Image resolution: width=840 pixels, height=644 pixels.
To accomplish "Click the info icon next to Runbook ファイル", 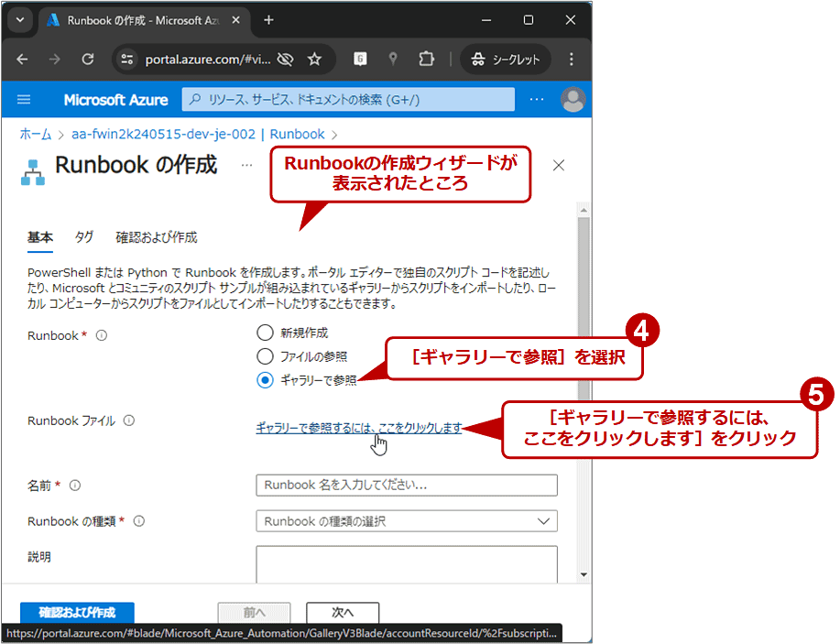I will pos(129,420).
